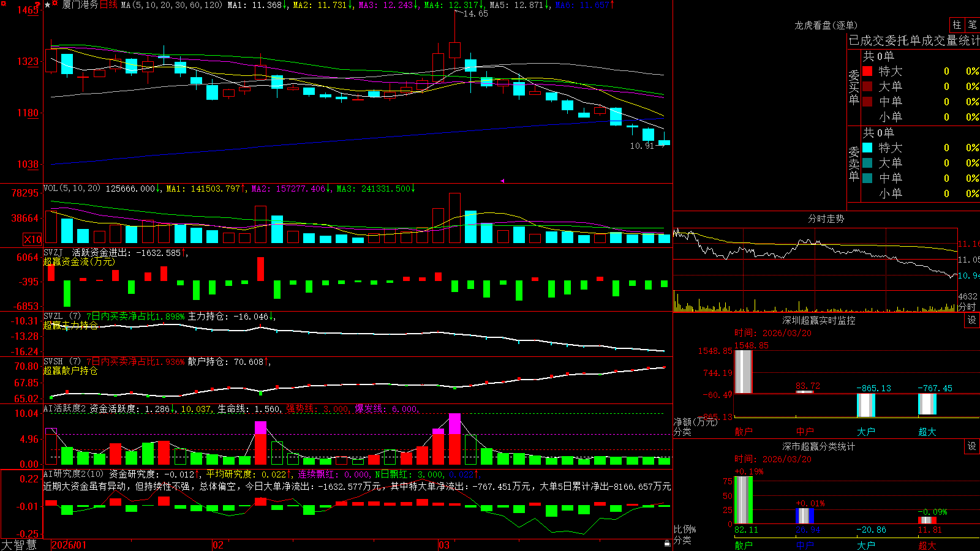Image resolution: width=980 pixels, height=551 pixels.
Task: Click the 平均研究度: 0.022 label
Action: pyautogui.click(x=246, y=474)
